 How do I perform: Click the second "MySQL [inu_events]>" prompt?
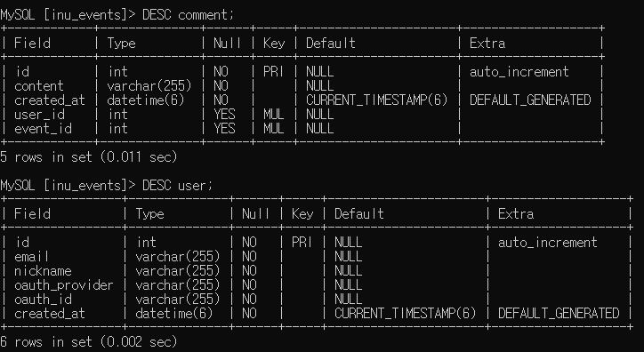click(68, 186)
